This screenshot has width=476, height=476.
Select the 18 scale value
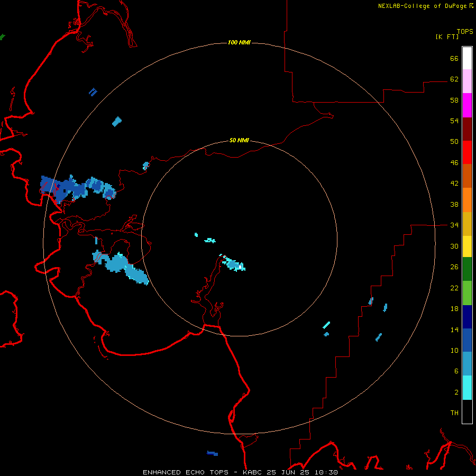pos(454,309)
